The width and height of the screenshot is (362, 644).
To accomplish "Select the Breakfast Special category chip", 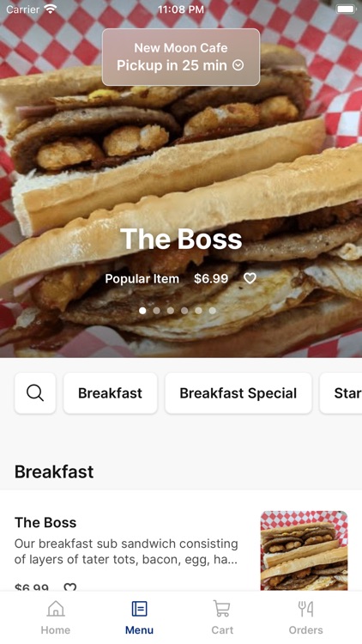I will click(238, 393).
